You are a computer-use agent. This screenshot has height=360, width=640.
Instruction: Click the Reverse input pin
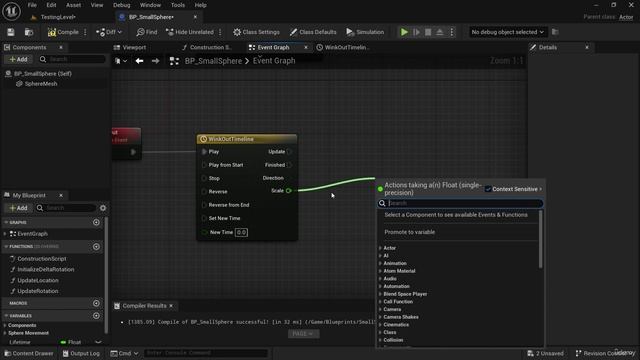coord(204,191)
